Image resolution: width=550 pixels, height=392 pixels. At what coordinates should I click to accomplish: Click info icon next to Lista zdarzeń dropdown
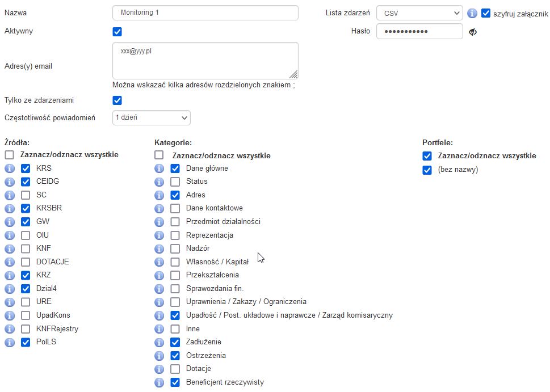point(472,13)
